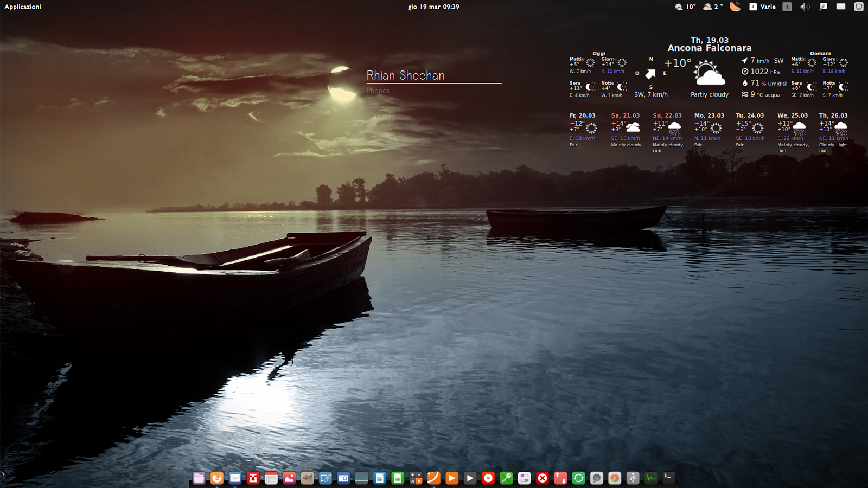Image resolution: width=868 pixels, height=488 pixels.
Task: Click the 'Sa, 21.03' forecast day
Action: click(x=626, y=115)
